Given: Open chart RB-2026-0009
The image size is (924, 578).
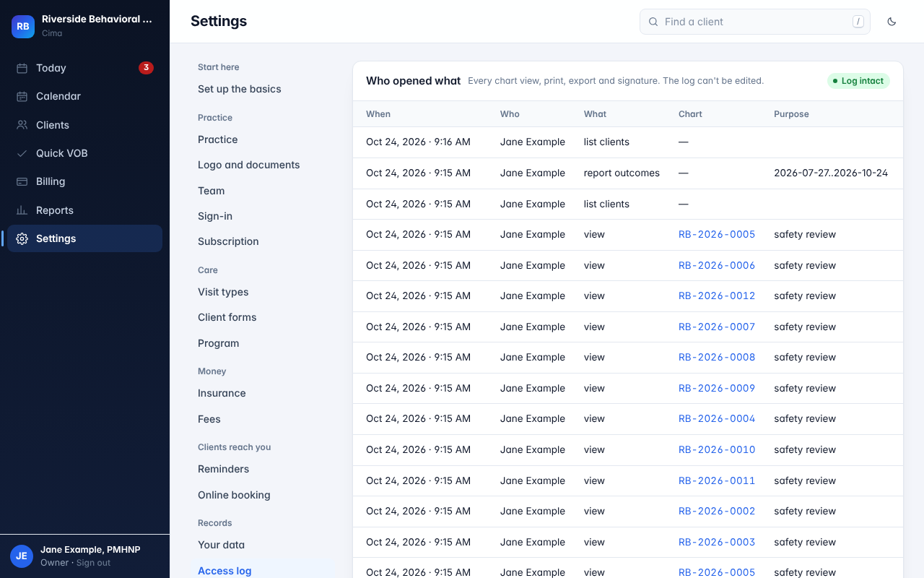Looking at the screenshot, I should pyautogui.click(x=717, y=388).
